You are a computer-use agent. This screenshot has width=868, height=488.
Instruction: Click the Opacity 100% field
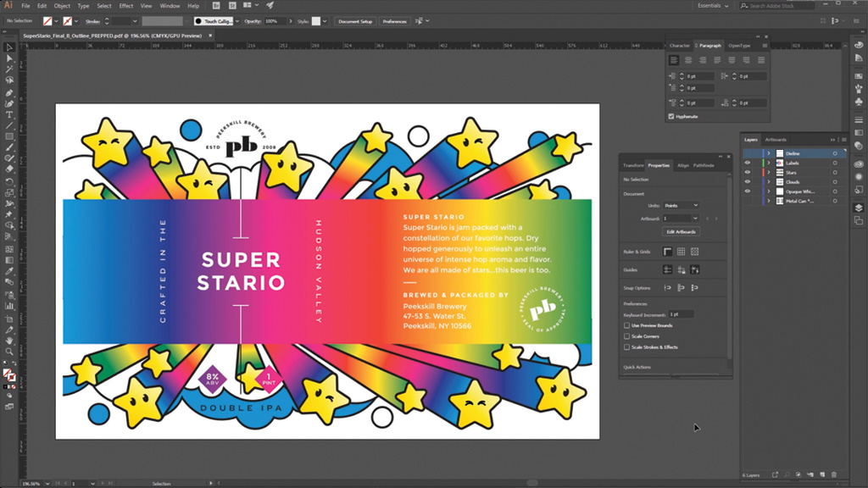(275, 21)
